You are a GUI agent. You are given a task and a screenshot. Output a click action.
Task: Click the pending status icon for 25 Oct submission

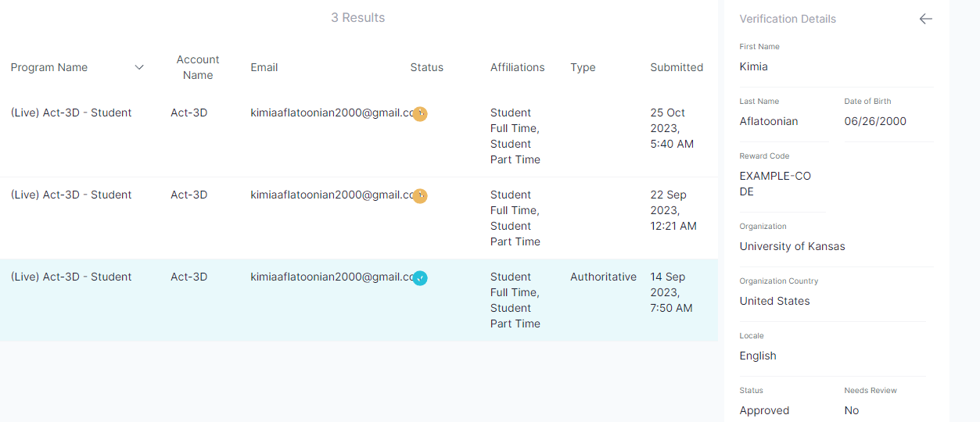pyautogui.click(x=420, y=113)
